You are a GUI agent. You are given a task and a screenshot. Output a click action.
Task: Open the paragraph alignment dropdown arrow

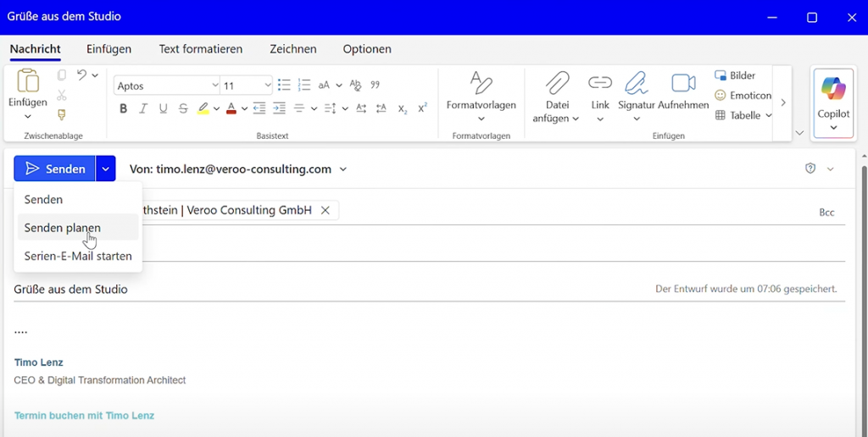tap(314, 108)
